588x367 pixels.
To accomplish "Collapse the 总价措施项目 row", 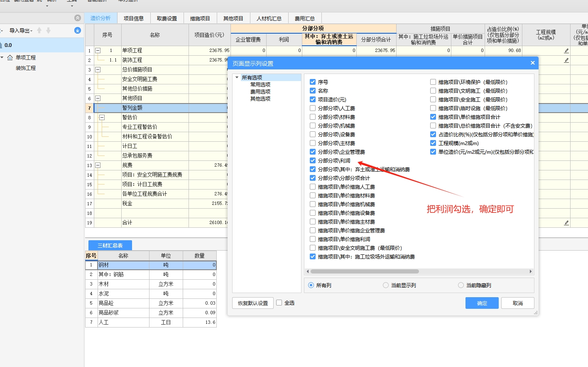I will [x=98, y=70].
